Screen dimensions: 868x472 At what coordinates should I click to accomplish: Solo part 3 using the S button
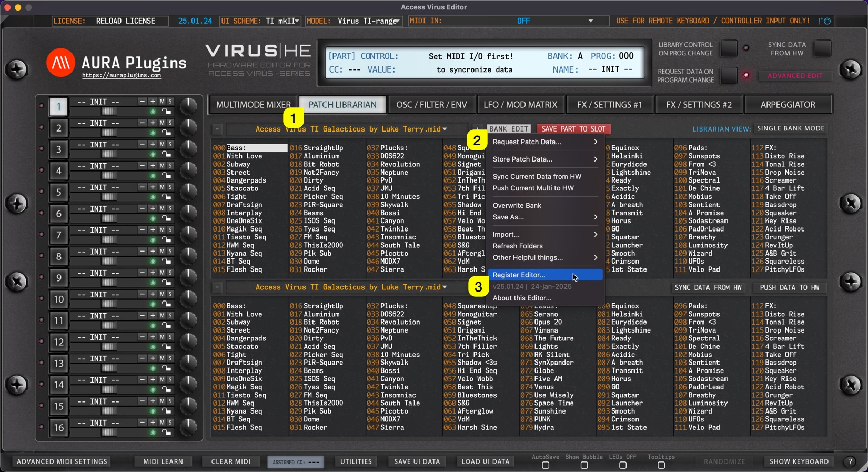(170, 144)
